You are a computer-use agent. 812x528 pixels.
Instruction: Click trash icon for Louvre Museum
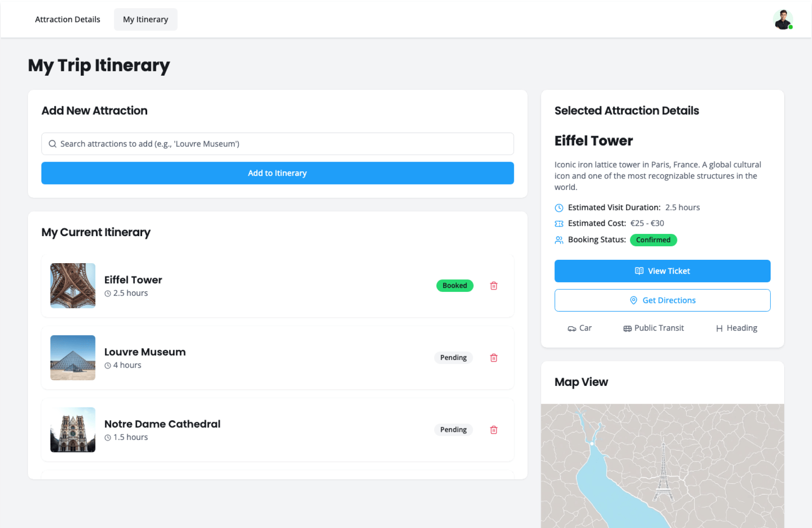(494, 357)
